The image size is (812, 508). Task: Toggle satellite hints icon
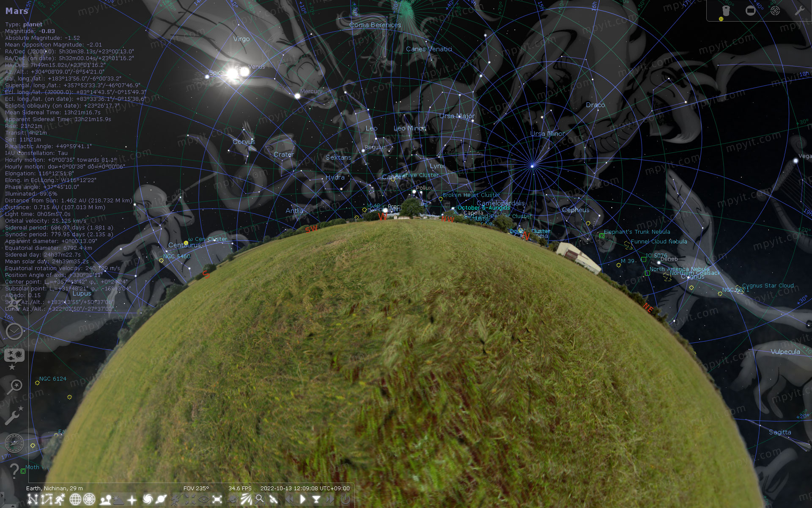274,499
